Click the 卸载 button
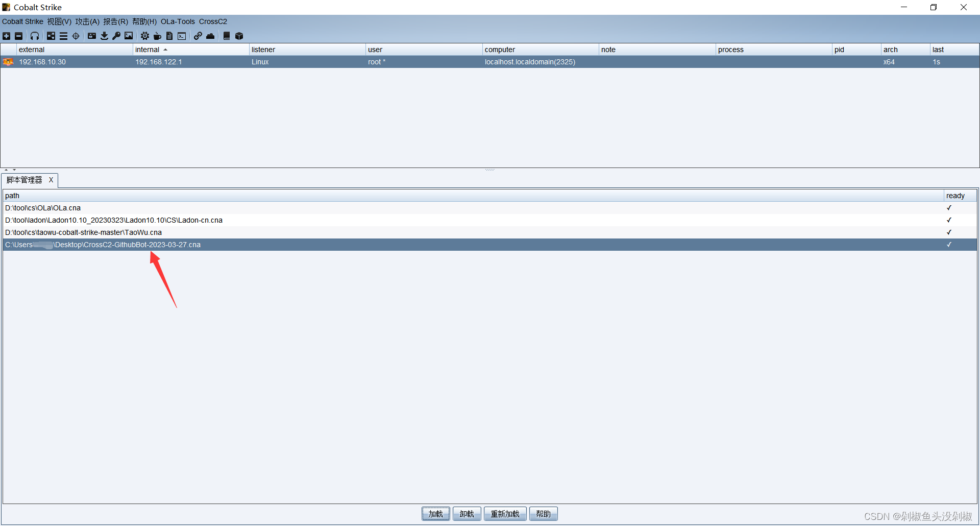 [467, 514]
